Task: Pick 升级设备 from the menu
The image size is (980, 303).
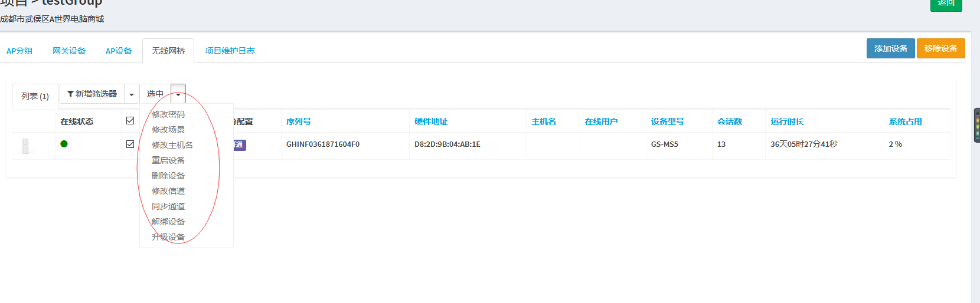Action: tap(168, 237)
